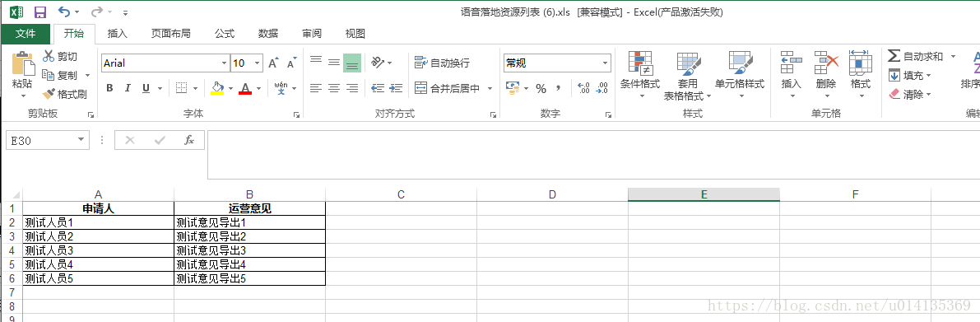The width and height of the screenshot is (980, 322).
Task: Increase font size with larger A icon
Action: pos(273,63)
